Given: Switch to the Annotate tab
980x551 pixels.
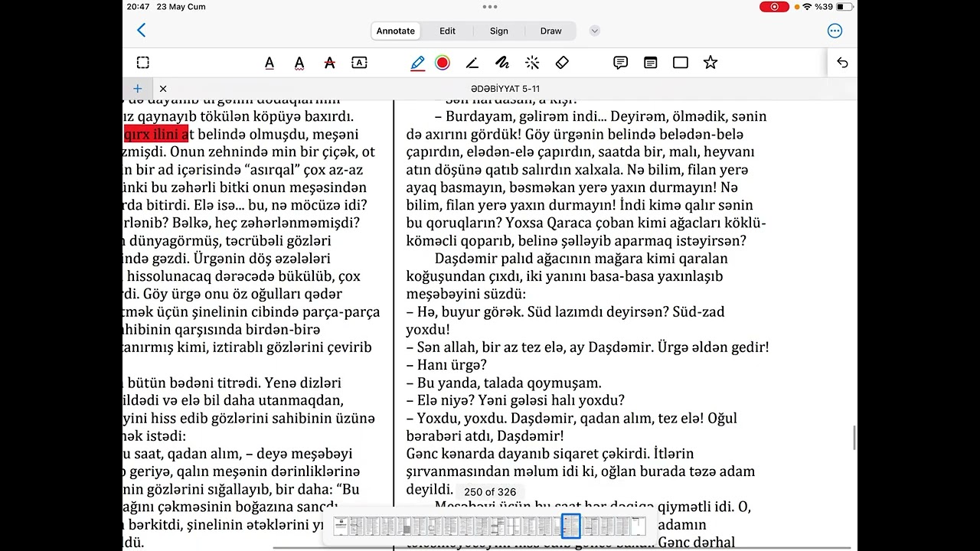Looking at the screenshot, I should [x=396, y=31].
